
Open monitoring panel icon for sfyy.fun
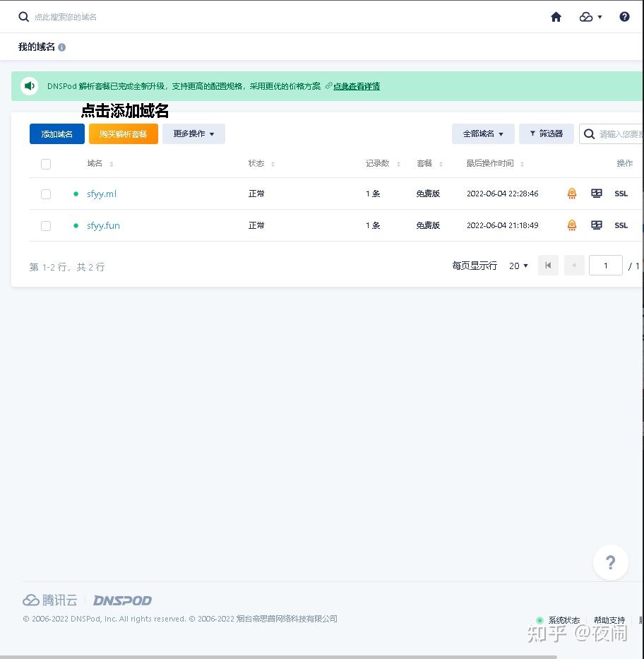point(597,225)
